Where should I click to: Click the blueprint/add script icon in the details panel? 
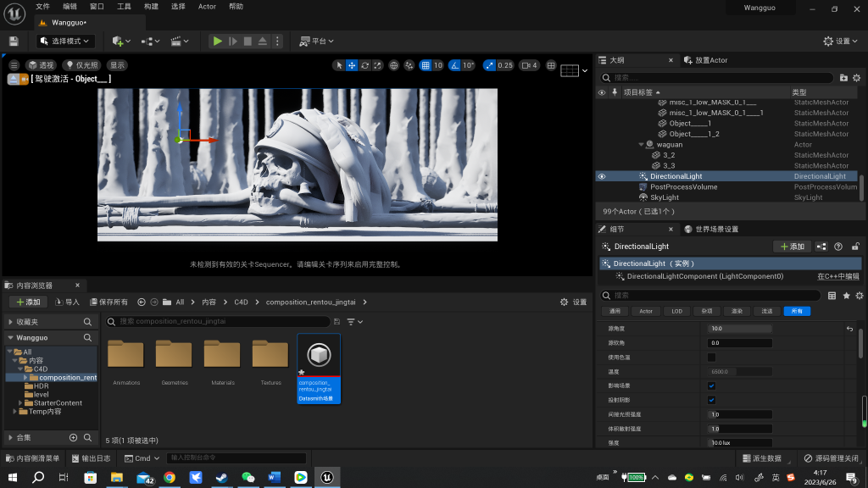point(821,247)
